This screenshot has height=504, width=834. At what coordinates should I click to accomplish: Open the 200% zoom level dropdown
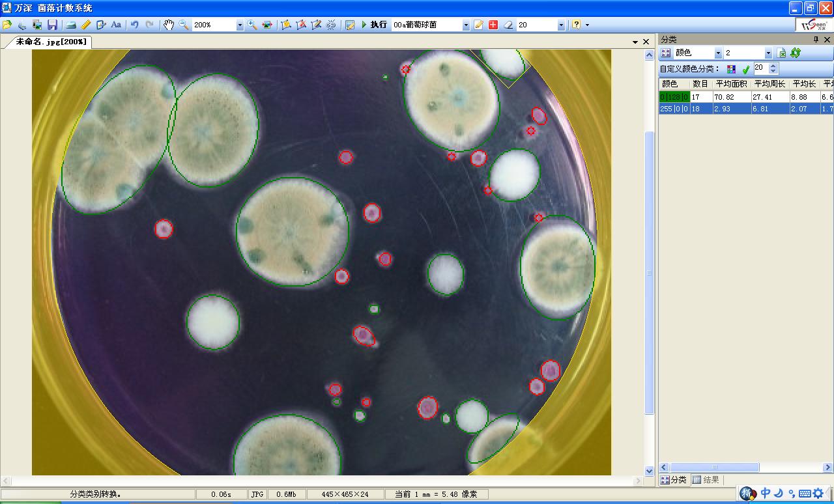[x=239, y=25]
